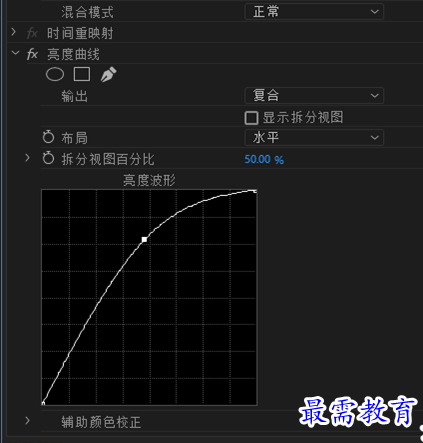Expand the 时间重映射 effect
This screenshot has width=423, height=443.
coord(14,32)
